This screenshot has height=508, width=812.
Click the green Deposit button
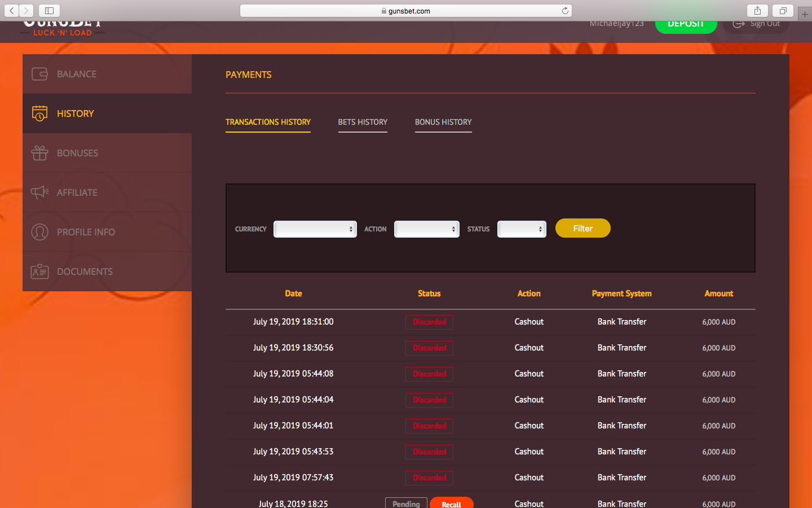click(686, 25)
